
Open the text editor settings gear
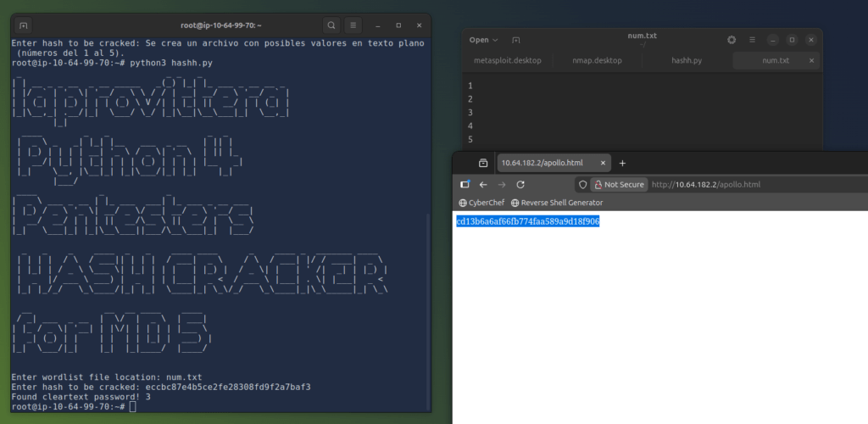pos(732,40)
